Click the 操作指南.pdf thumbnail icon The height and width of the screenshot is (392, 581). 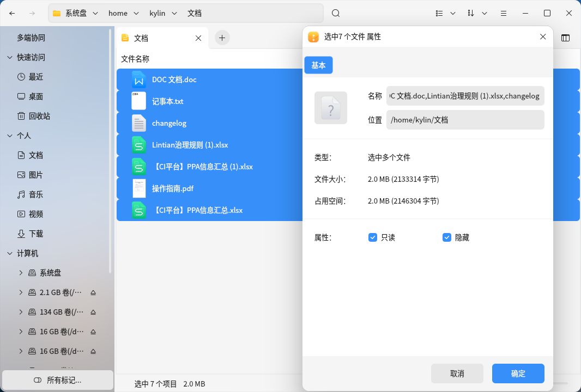point(138,188)
